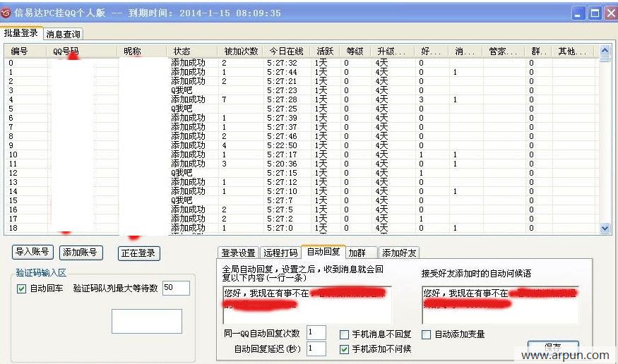Click the app logo icon in title bar
618x364 pixels.
click(x=6, y=13)
